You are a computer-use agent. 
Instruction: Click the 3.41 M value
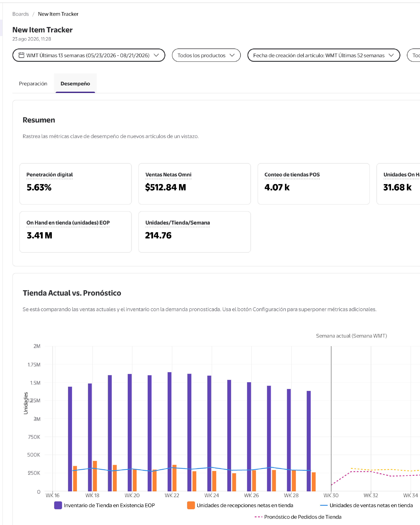[39, 236]
